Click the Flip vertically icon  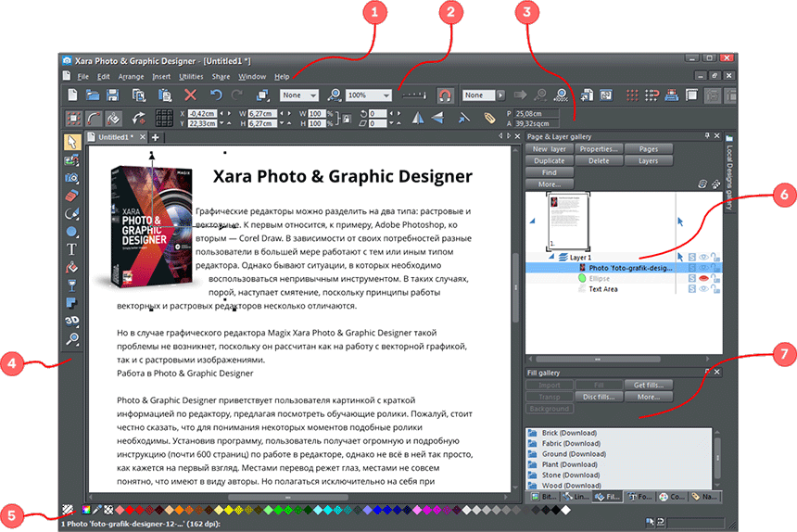pyautogui.click(x=437, y=119)
